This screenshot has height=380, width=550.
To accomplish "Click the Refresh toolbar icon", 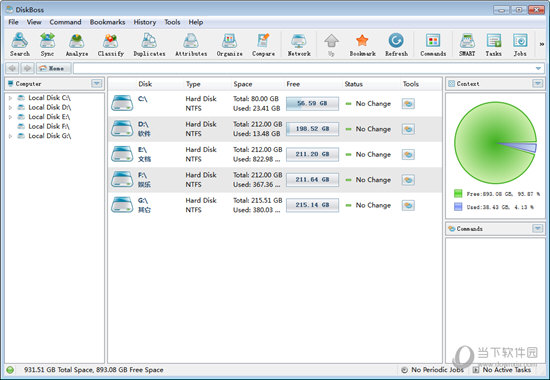I will (396, 45).
